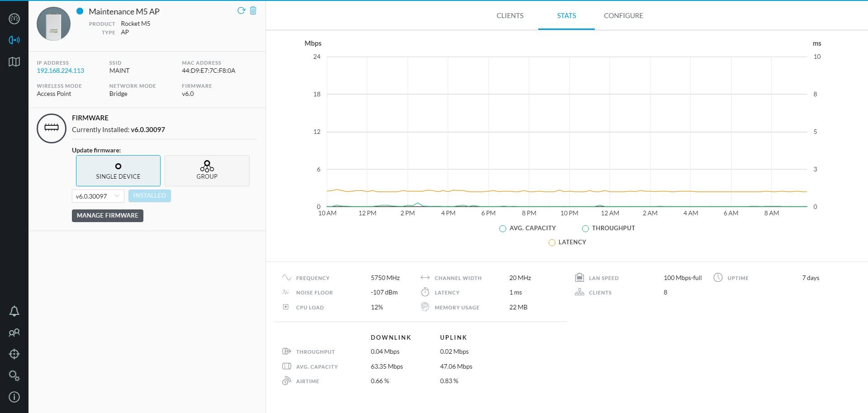The width and height of the screenshot is (868, 413).
Task: Click the throughput icon in link stats
Action: [286, 351]
